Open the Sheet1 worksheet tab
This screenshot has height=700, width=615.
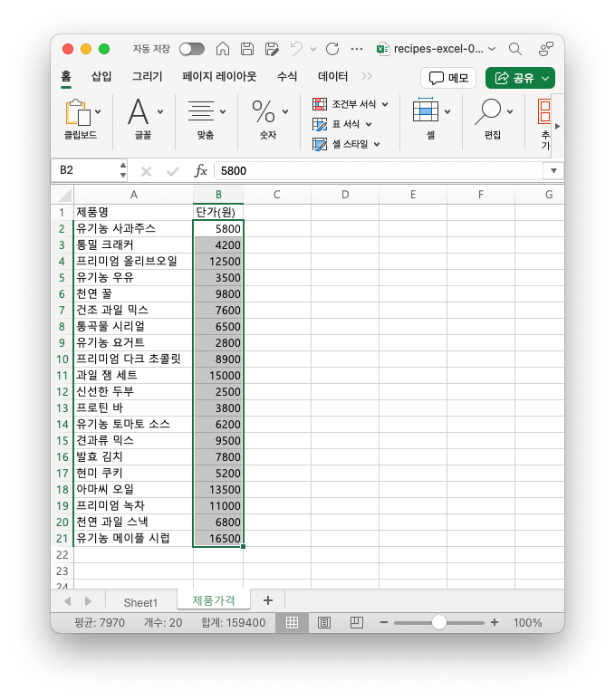(x=140, y=602)
